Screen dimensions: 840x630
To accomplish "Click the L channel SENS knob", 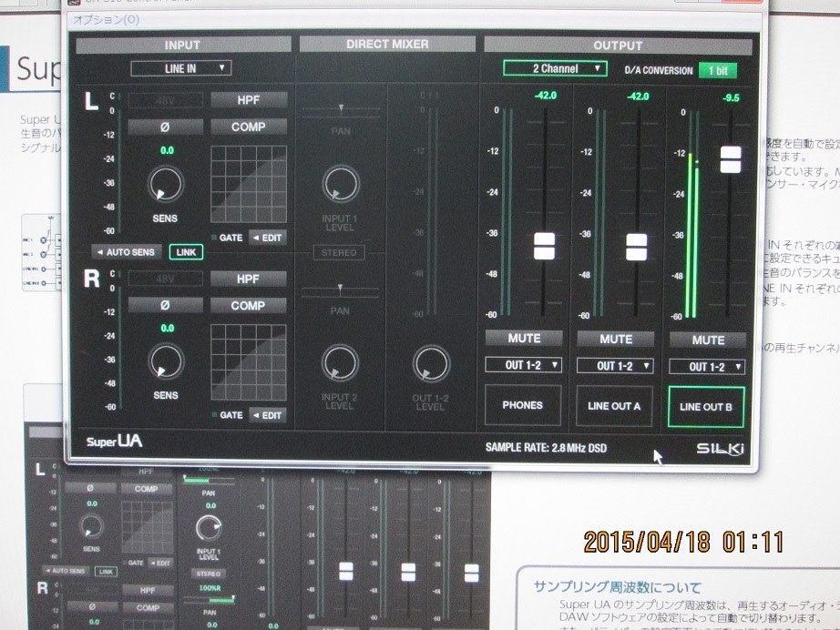I will [166, 184].
